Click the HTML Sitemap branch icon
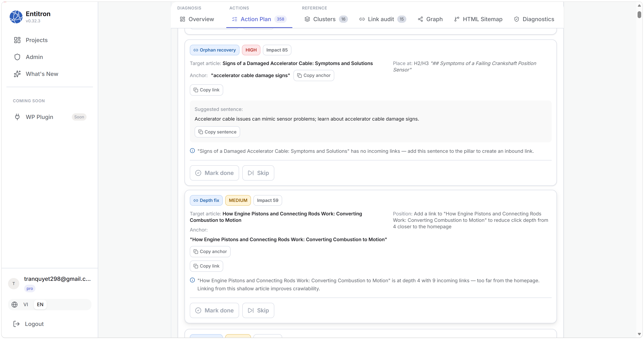 point(457,19)
